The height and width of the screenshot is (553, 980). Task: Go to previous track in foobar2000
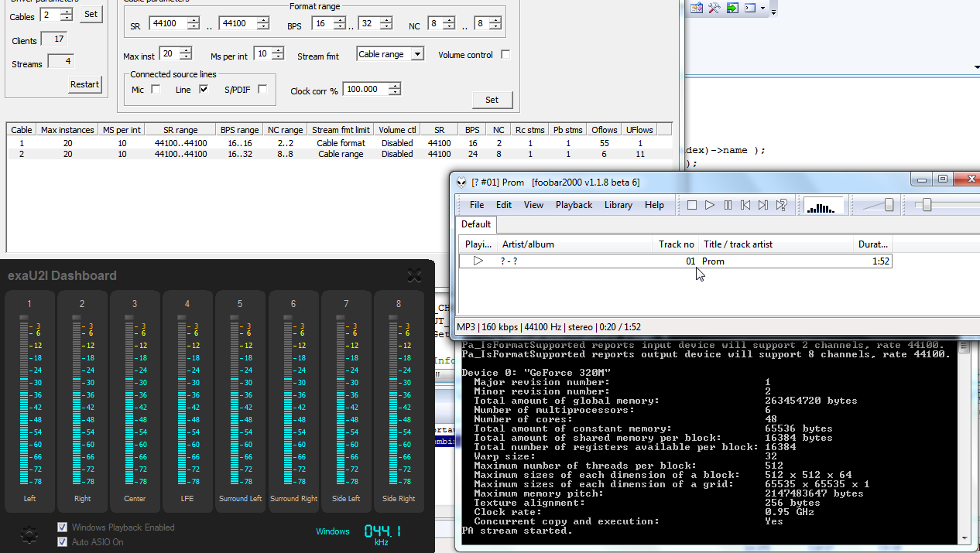point(745,205)
